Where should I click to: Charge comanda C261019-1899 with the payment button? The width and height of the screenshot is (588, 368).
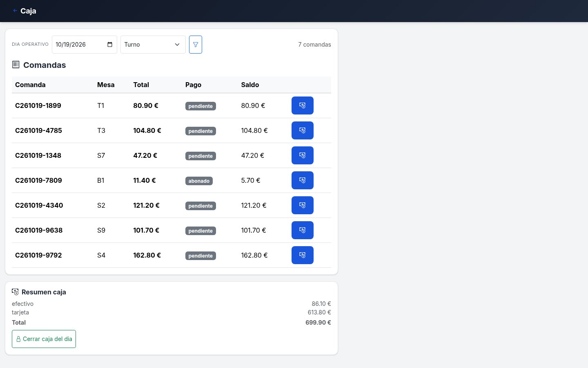click(x=303, y=105)
